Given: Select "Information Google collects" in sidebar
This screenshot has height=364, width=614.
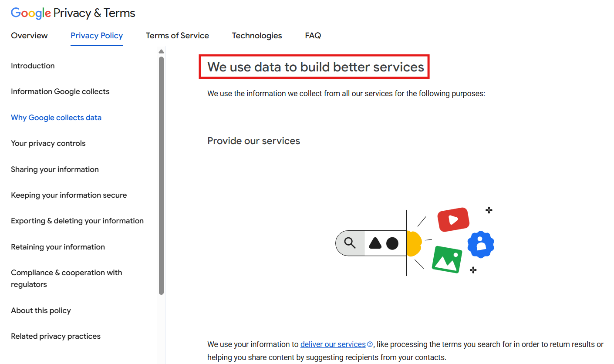Looking at the screenshot, I should 60,91.
